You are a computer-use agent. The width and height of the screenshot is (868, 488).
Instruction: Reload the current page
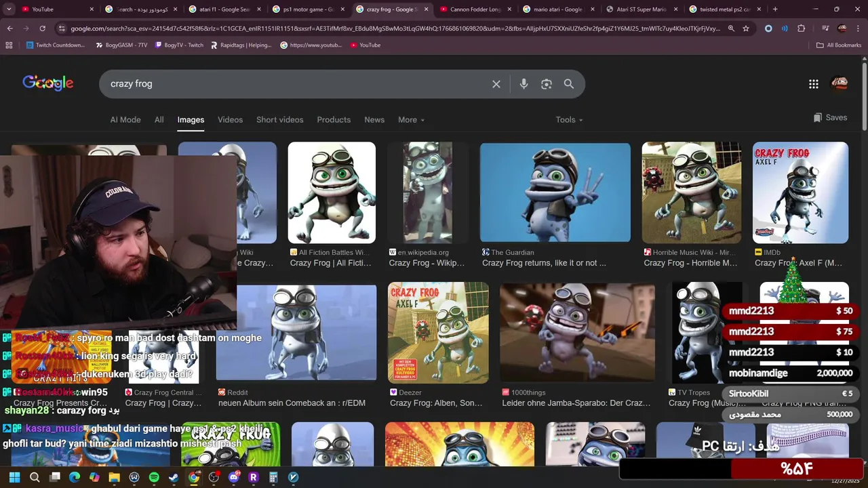coord(42,28)
